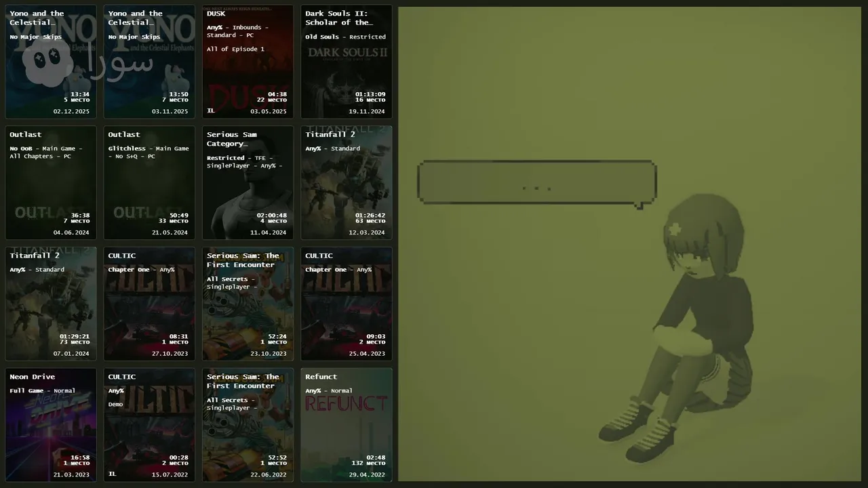The image size is (868, 488).
Task: Click the 52:24 run time
Action: 277,336
